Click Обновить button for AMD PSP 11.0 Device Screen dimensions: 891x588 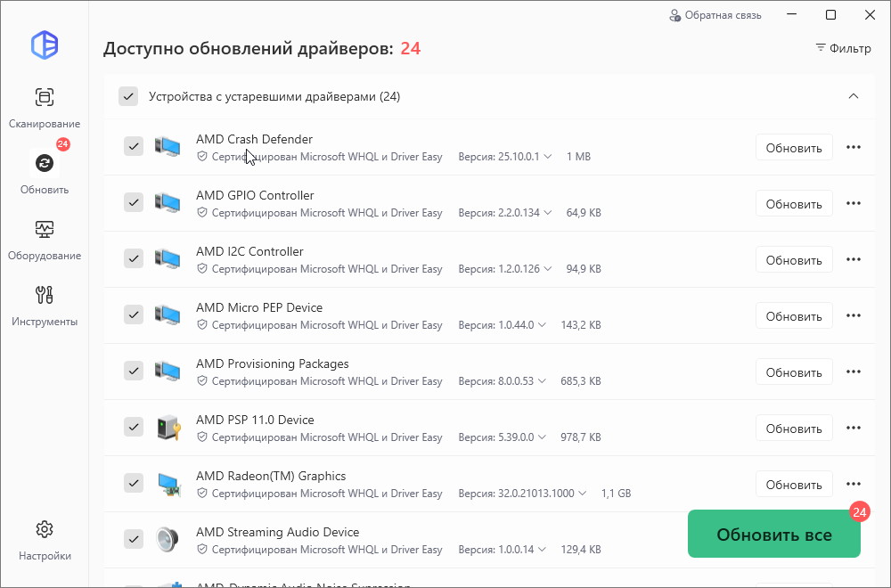tap(794, 429)
